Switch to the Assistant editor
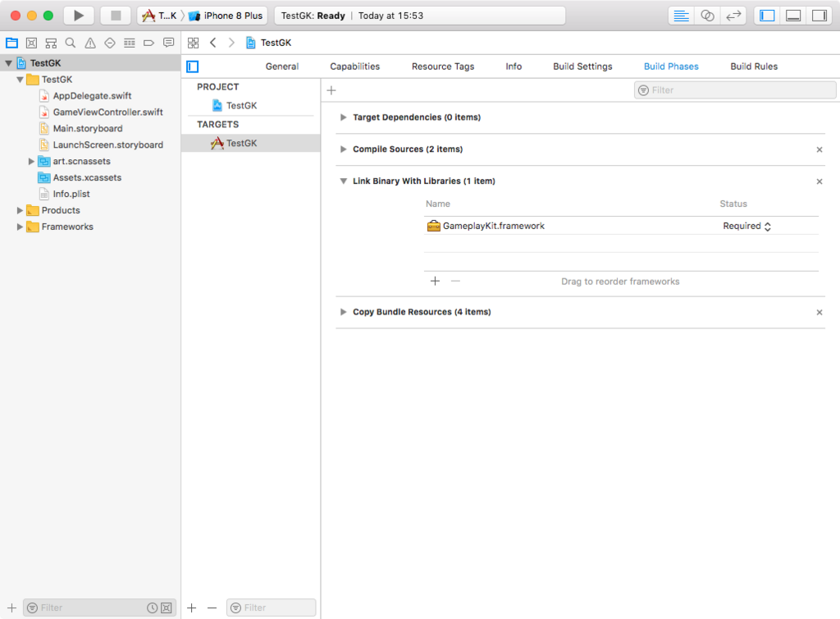The width and height of the screenshot is (840, 619). pos(708,16)
